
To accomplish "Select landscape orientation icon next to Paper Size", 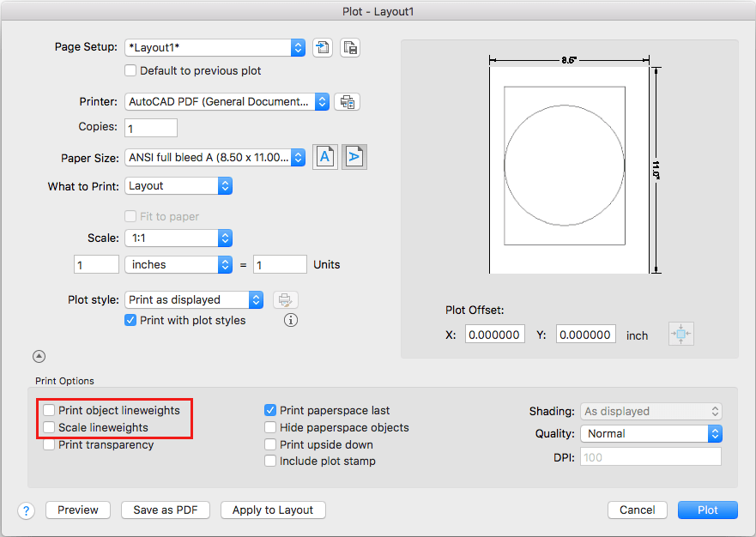I will [x=353, y=156].
